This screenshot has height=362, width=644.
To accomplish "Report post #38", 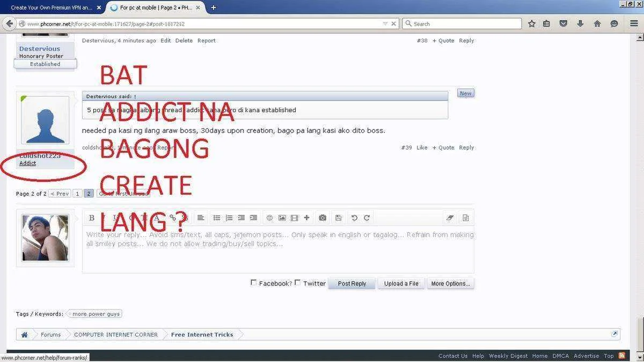I will [207, 40].
